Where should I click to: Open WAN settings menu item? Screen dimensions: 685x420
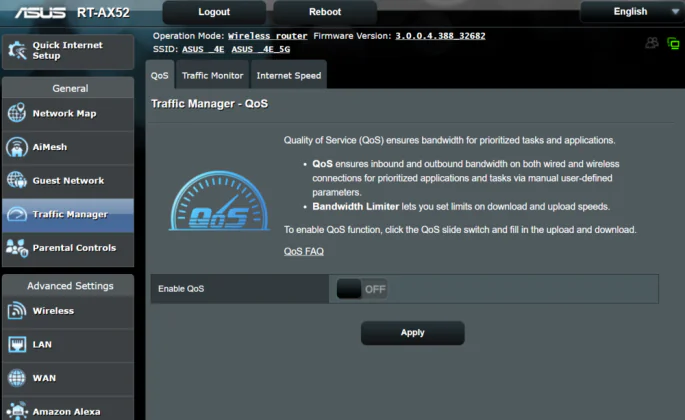point(68,378)
